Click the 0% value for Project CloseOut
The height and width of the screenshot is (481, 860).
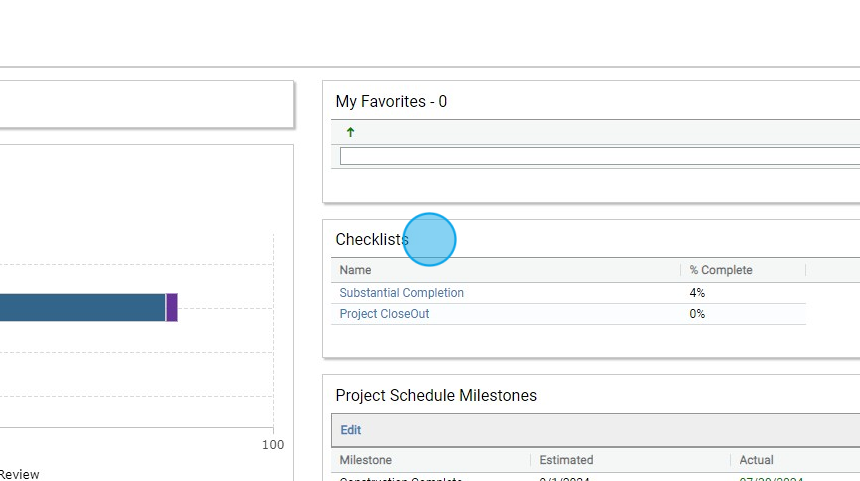pos(697,314)
